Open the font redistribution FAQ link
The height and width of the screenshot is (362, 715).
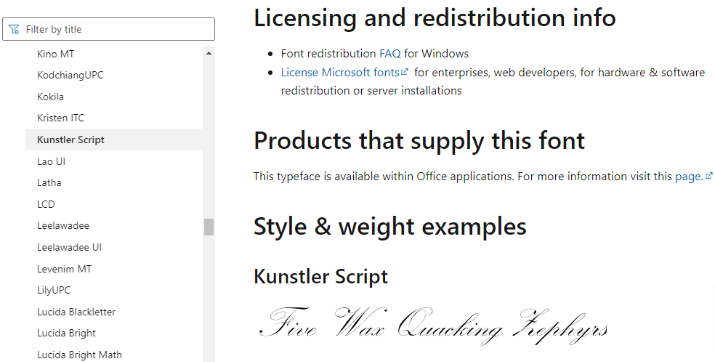390,54
